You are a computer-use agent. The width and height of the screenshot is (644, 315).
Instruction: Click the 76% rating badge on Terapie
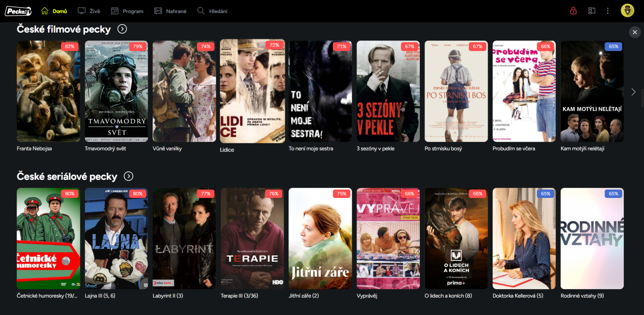click(x=274, y=194)
